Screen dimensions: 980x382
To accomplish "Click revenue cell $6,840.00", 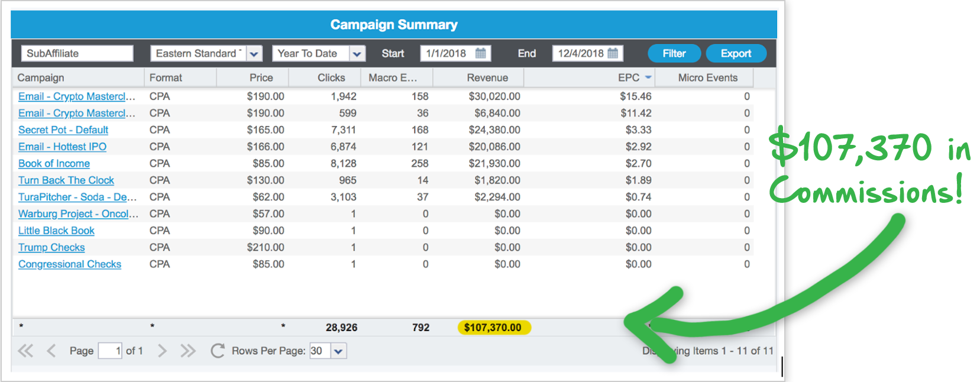I will tap(497, 113).
